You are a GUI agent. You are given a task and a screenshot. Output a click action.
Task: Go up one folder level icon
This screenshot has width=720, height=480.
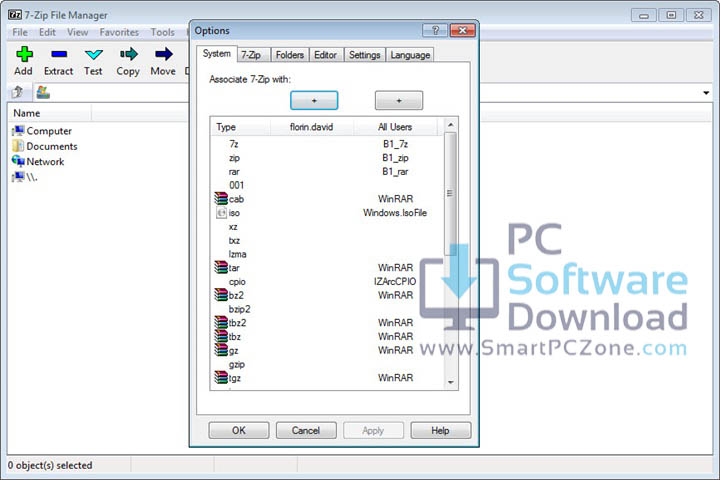17,92
